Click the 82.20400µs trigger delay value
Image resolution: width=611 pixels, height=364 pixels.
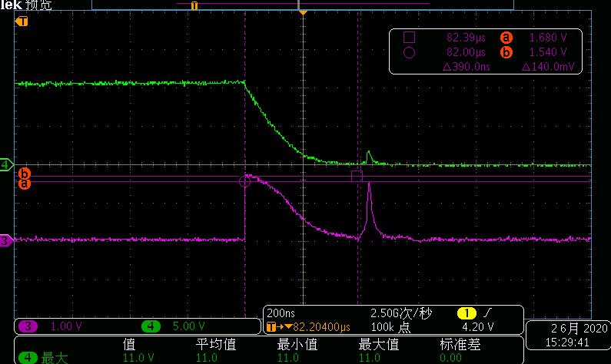(321, 327)
